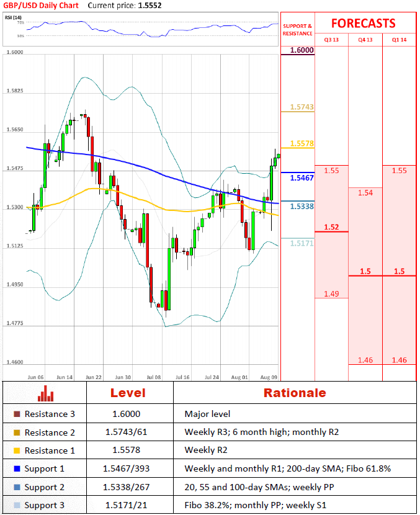Click the red bar chart icon
Image resolution: width=420 pixels, height=515 pixels.
click(45, 393)
